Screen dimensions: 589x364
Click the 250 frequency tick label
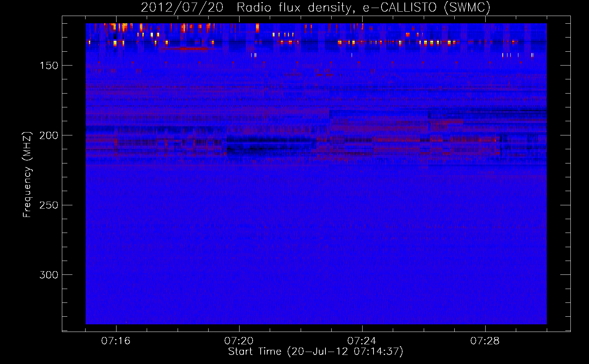49,205
